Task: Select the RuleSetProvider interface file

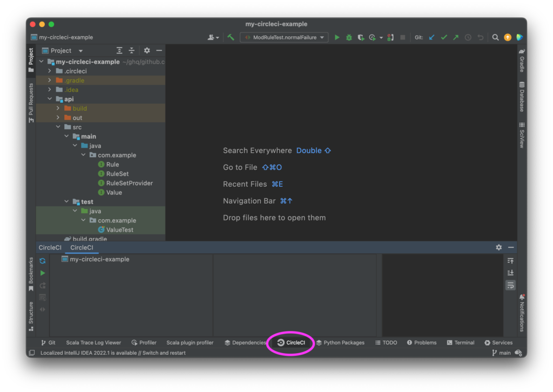Action: (x=130, y=183)
